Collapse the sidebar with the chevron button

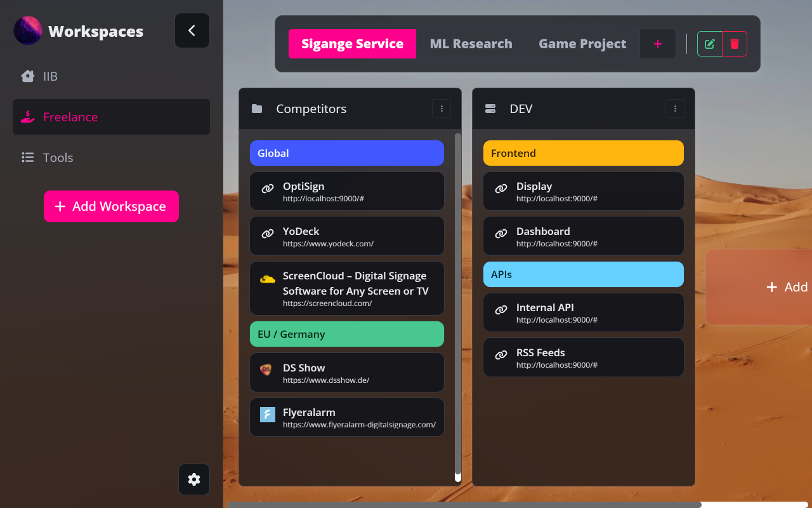click(x=192, y=30)
